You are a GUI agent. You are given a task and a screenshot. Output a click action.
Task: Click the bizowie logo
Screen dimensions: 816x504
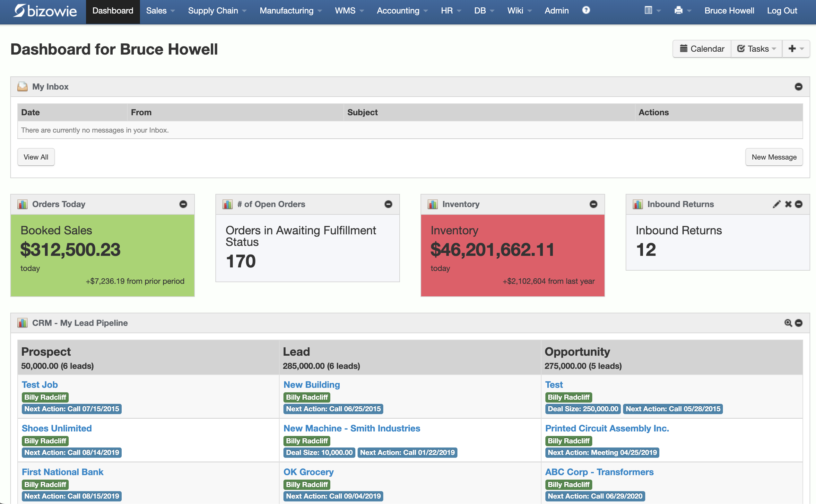pyautogui.click(x=45, y=11)
